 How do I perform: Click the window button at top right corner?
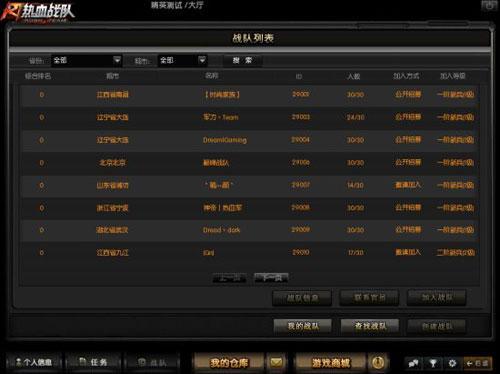(x=489, y=5)
